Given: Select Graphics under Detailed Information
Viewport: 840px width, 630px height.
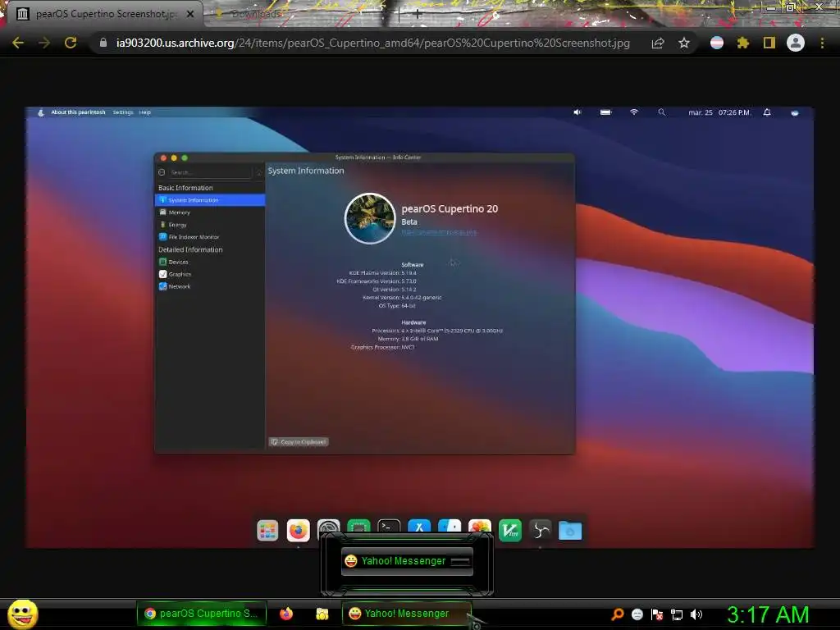Looking at the screenshot, I should (x=210, y=274).
